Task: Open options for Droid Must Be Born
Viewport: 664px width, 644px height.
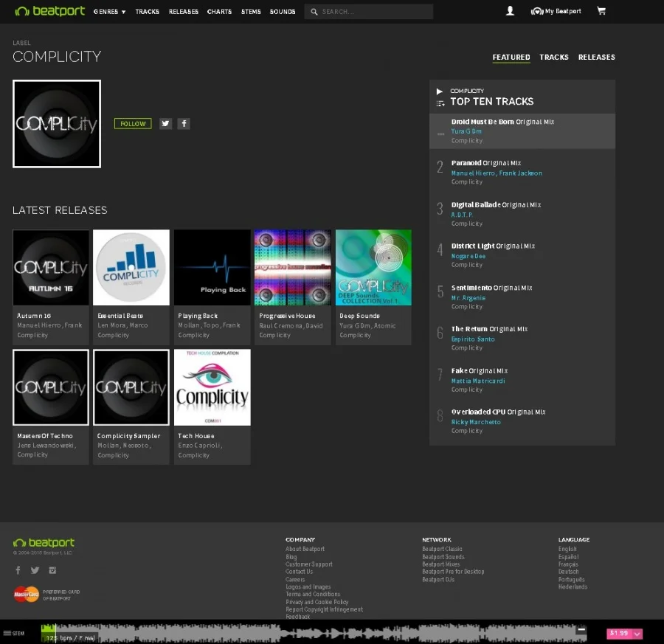Action: pos(440,134)
